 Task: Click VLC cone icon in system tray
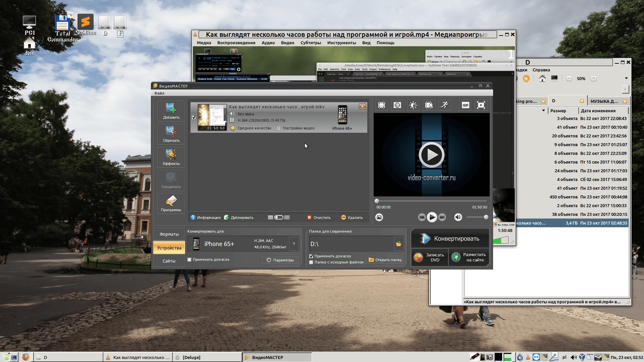tap(528, 357)
